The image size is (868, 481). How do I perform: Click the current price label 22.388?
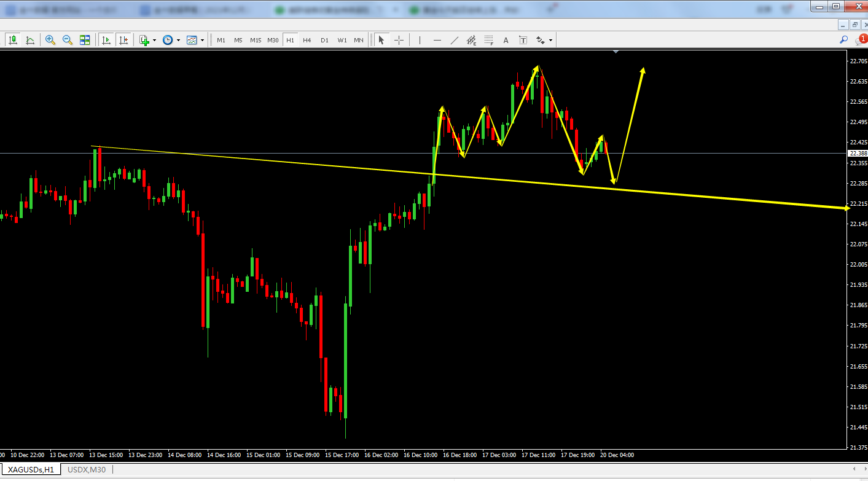(858, 153)
